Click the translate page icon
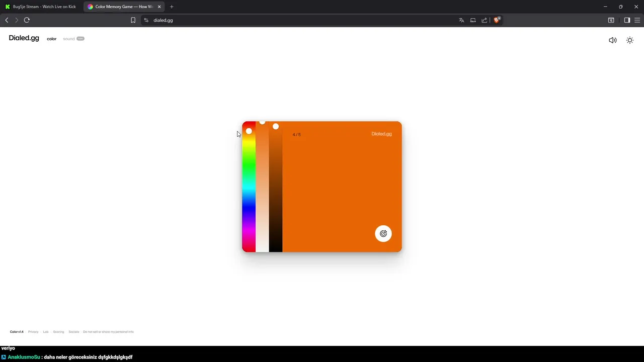 [461, 20]
